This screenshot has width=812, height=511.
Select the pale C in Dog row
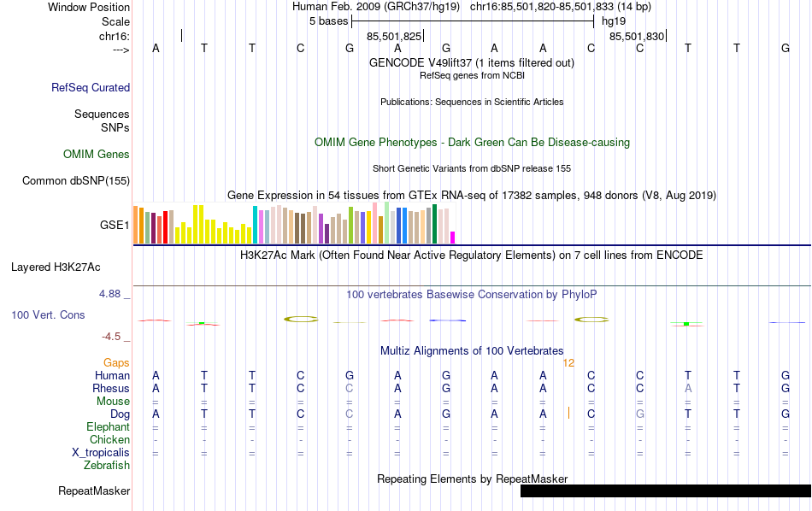coord(350,414)
